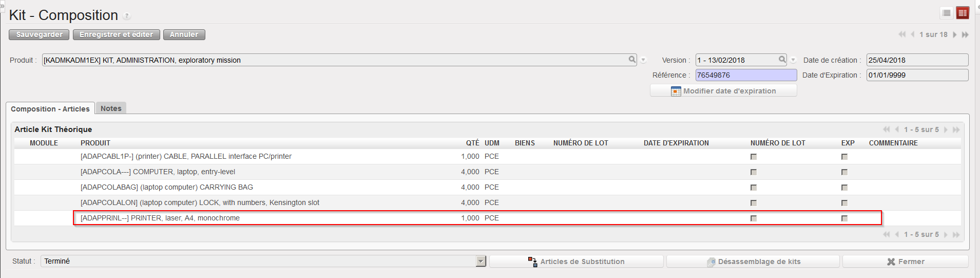Sort by PRODUIT column header
Image resolution: width=980 pixels, height=278 pixels.
point(95,143)
